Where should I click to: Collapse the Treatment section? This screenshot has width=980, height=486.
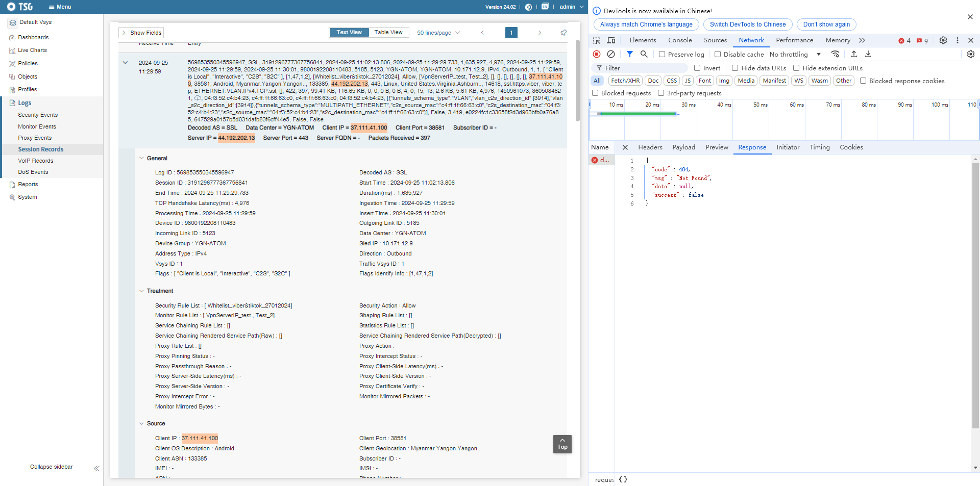coord(142,291)
